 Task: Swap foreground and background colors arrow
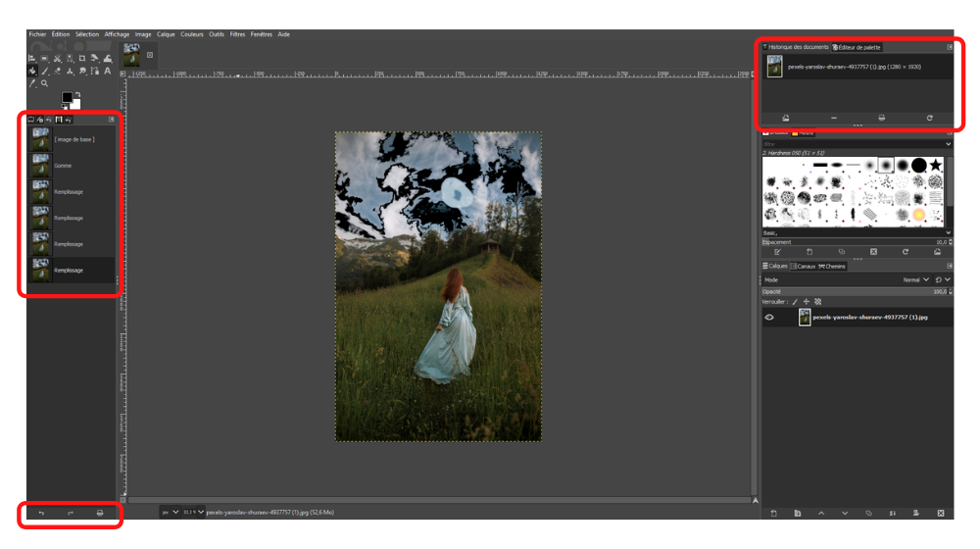click(x=78, y=94)
